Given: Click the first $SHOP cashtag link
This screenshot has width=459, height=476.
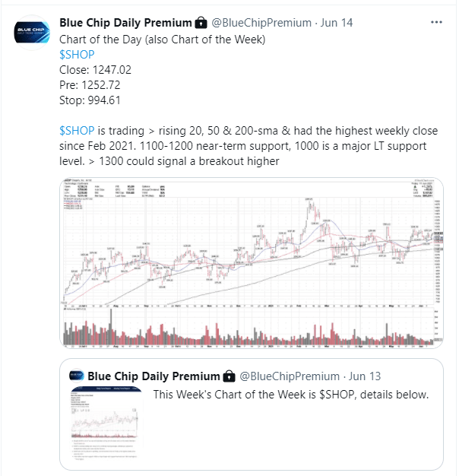Looking at the screenshot, I should coord(77,55).
